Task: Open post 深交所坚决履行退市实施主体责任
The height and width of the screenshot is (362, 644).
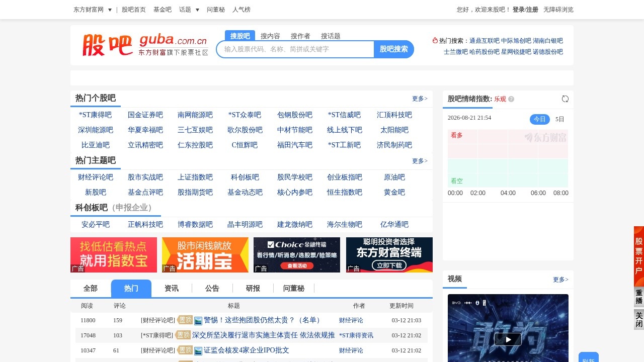Action: point(264,335)
